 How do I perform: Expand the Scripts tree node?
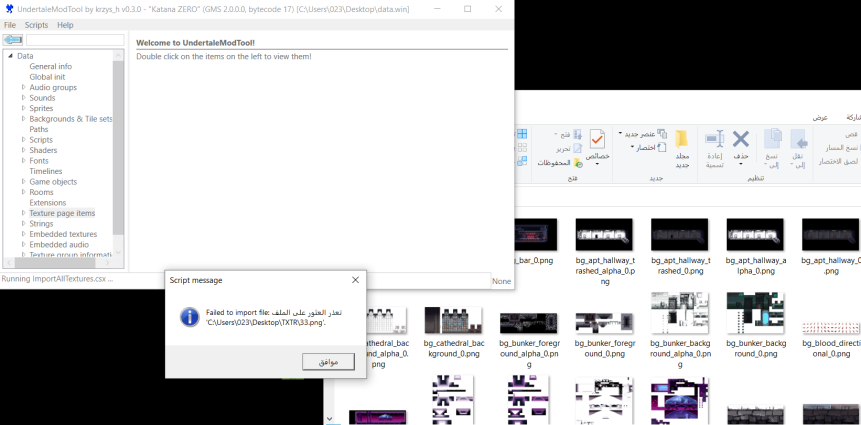pos(24,139)
